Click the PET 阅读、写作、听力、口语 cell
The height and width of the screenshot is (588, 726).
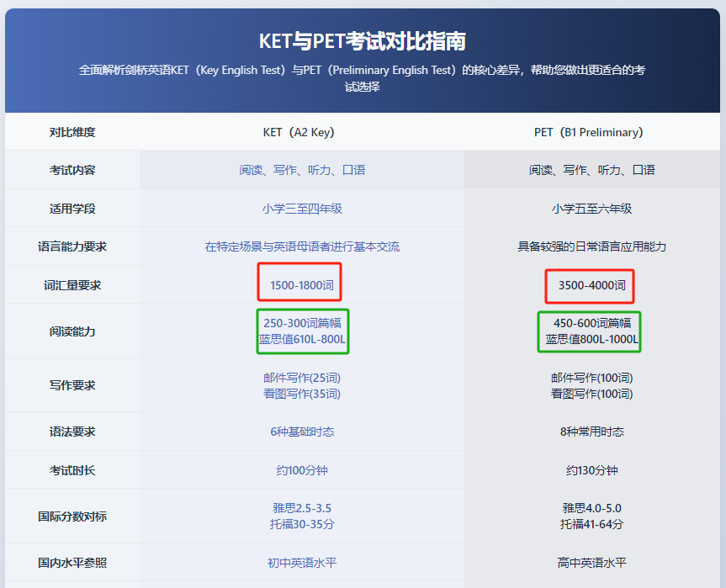[x=591, y=170]
